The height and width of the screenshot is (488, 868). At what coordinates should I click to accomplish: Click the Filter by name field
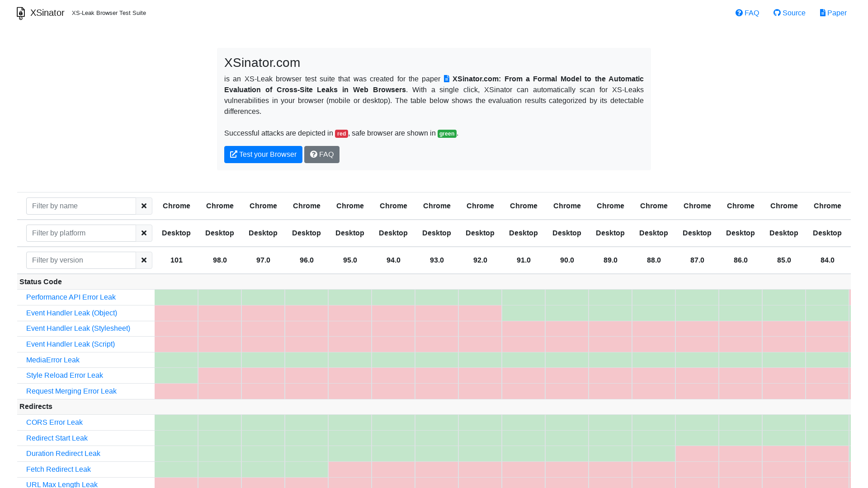coord(81,206)
